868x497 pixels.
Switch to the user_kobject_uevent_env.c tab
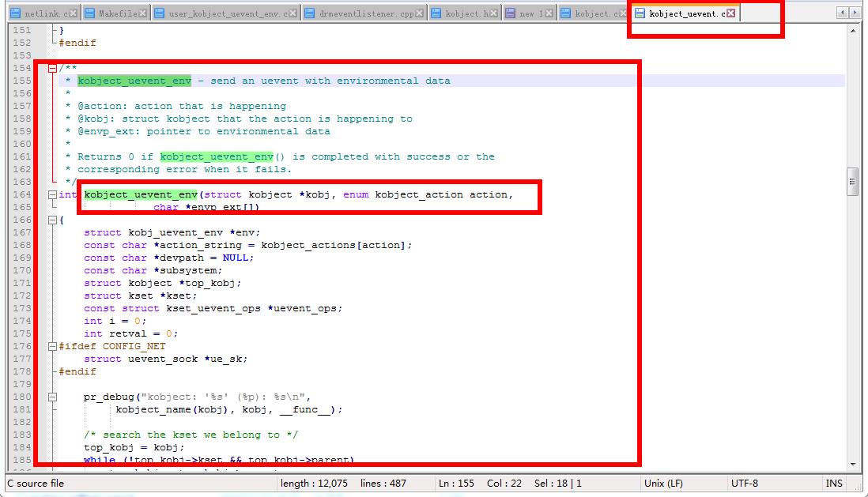tap(221, 13)
